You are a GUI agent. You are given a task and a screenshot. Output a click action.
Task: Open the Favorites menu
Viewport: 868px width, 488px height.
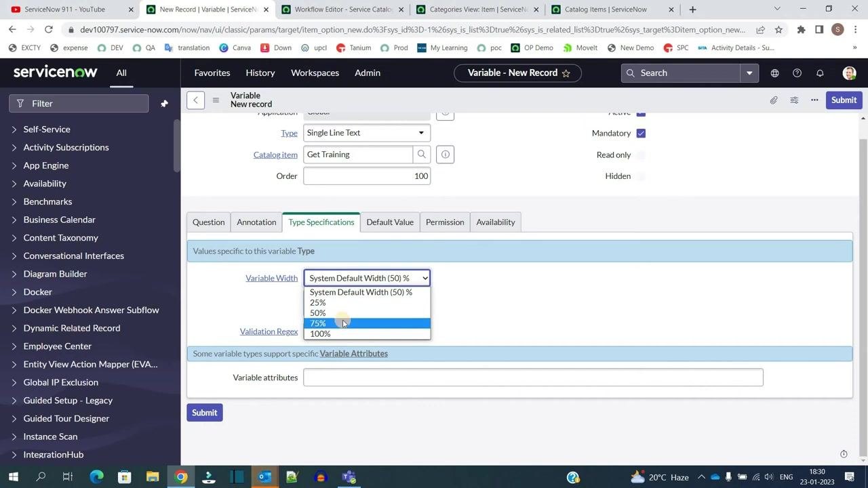tap(212, 73)
